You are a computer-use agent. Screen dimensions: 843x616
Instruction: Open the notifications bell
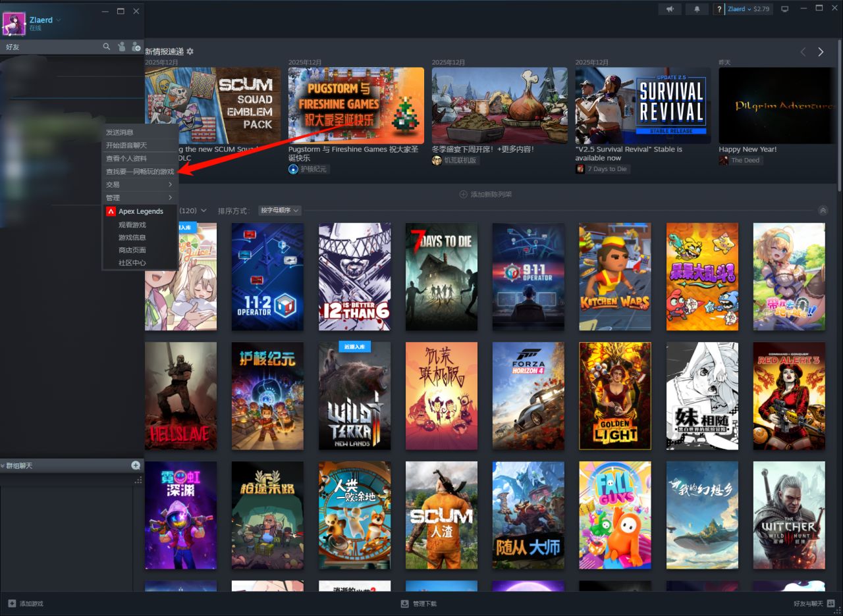click(697, 9)
